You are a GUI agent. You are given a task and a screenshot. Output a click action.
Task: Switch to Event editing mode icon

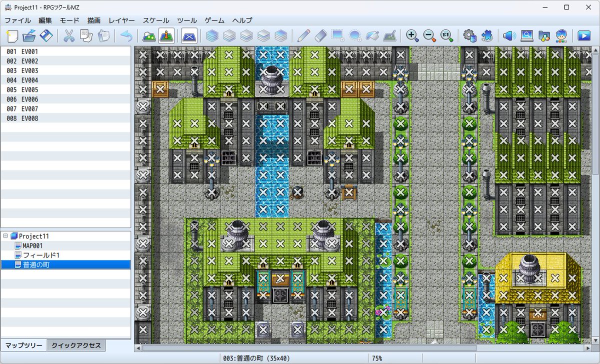pos(166,35)
